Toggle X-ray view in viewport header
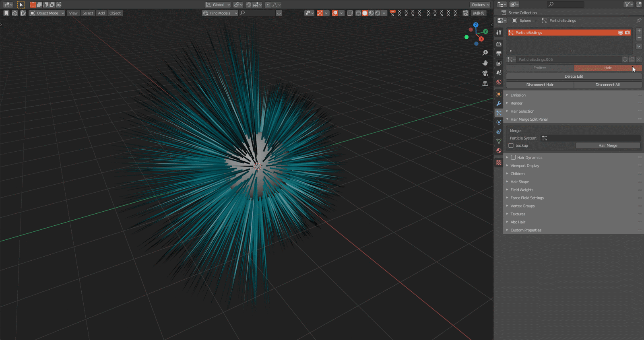 [x=350, y=13]
